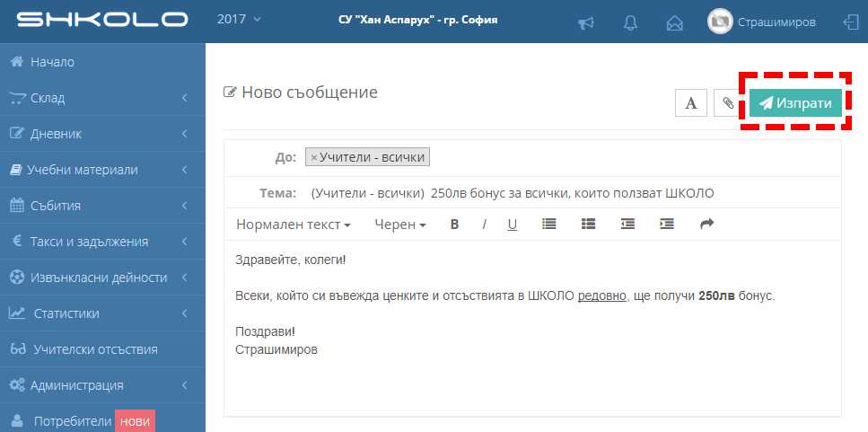This screenshot has height=432, width=868.
Task: Click the edit icon beside Дневник
Action: [17, 134]
